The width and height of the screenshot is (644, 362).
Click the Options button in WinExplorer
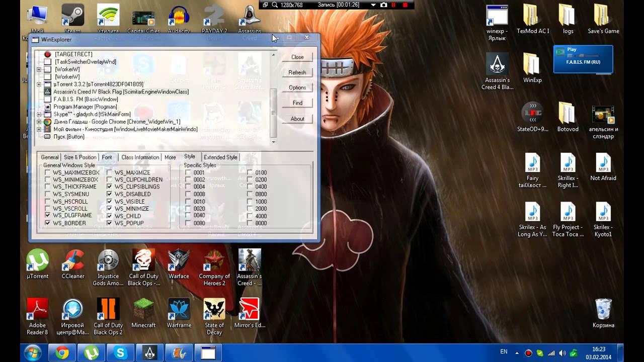point(297,87)
